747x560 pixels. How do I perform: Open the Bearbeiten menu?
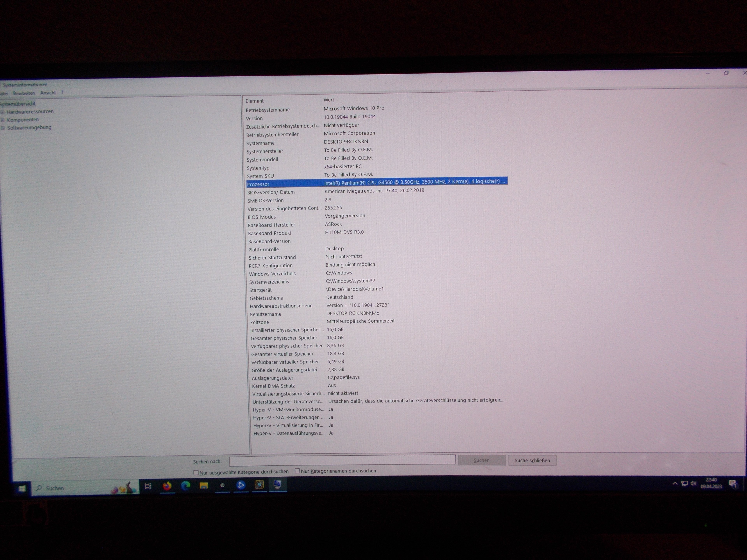pyautogui.click(x=24, y=93)
